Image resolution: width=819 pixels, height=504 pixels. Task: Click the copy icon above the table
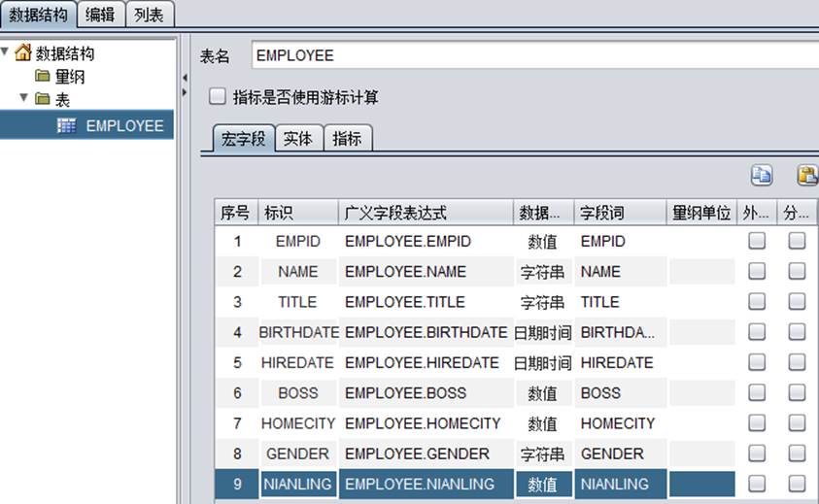click(x=761, y=176)
